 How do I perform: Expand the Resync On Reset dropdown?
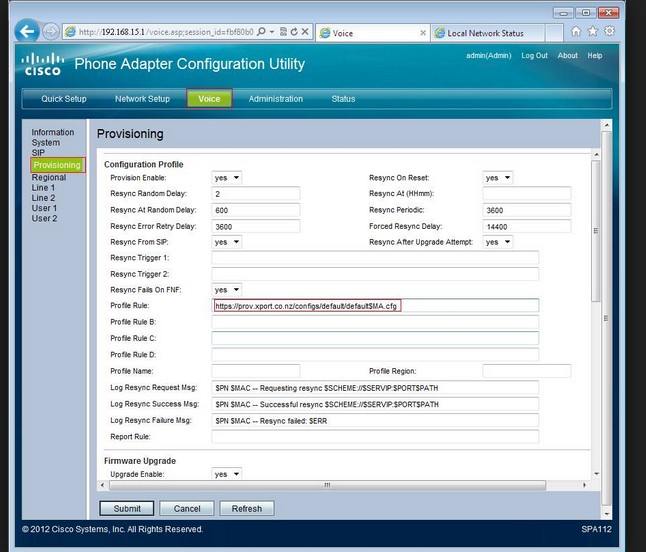(498, 178)
